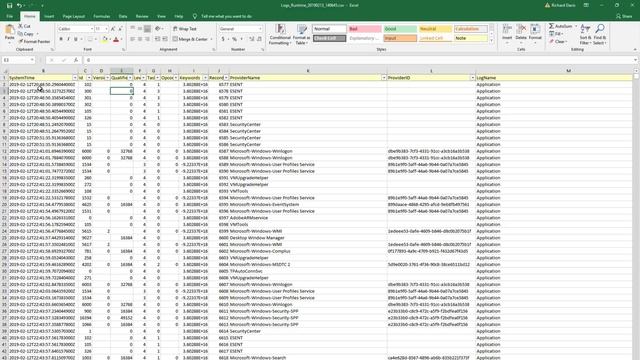Decrease the cell indent
This screenshot has width=640, height=360.
[x=158, y=39]
